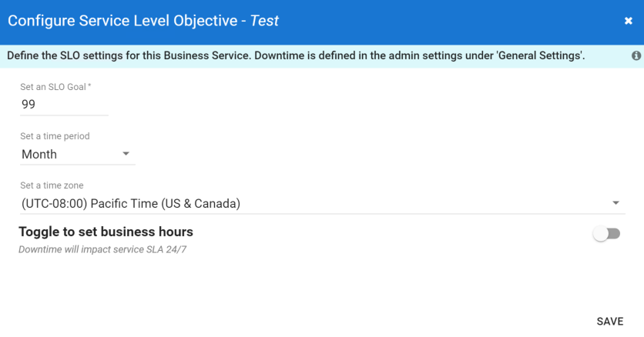
Task: Click the 'Set a time zone' label
Action: (52, 185)
